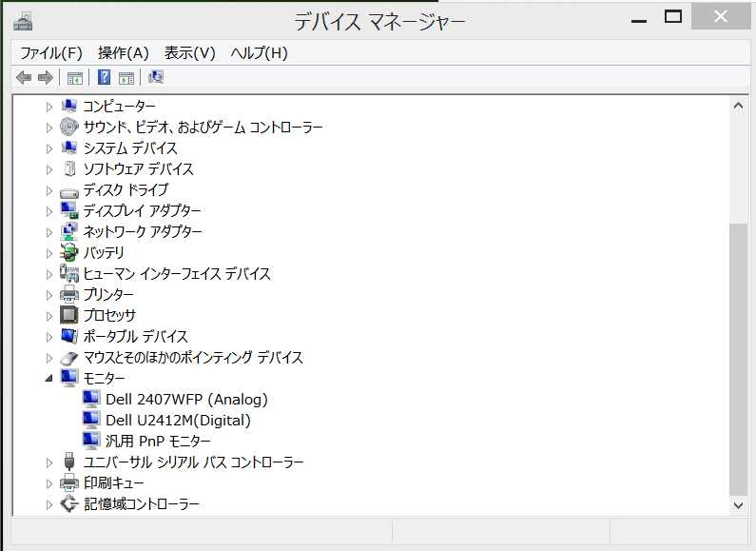Select the モニター category icon
Screen dimensions: 756x551
coord(69,378)
